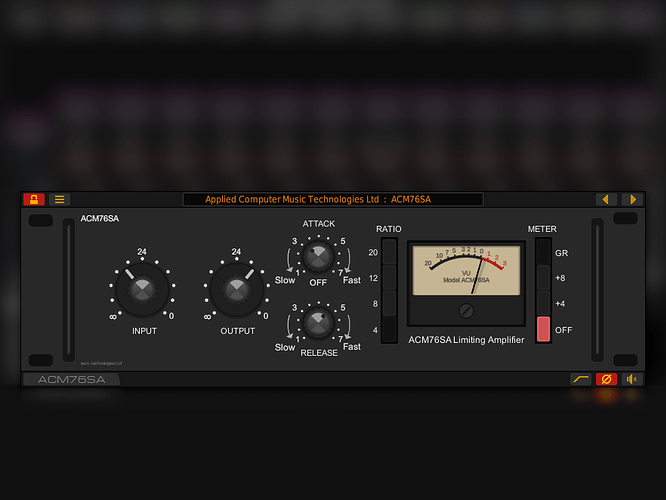666x500 pixels.
Task: Switch meter mode to +8
Action: pos(543,278)
